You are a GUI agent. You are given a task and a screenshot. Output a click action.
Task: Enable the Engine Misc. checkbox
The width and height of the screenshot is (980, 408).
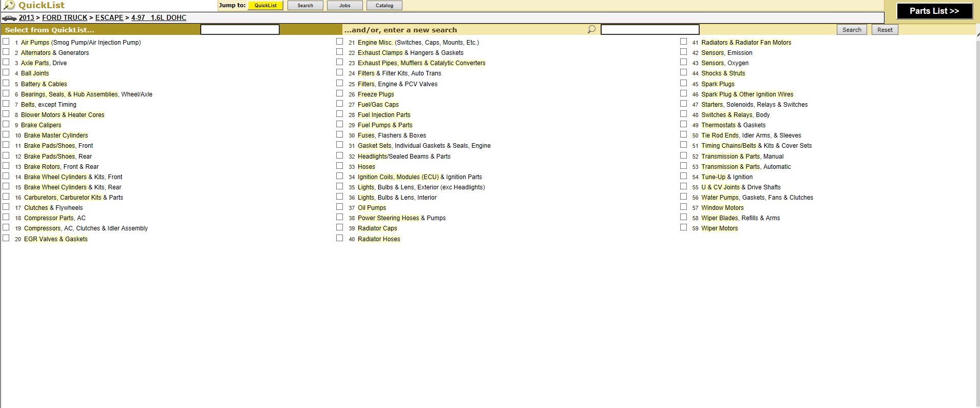340,42
